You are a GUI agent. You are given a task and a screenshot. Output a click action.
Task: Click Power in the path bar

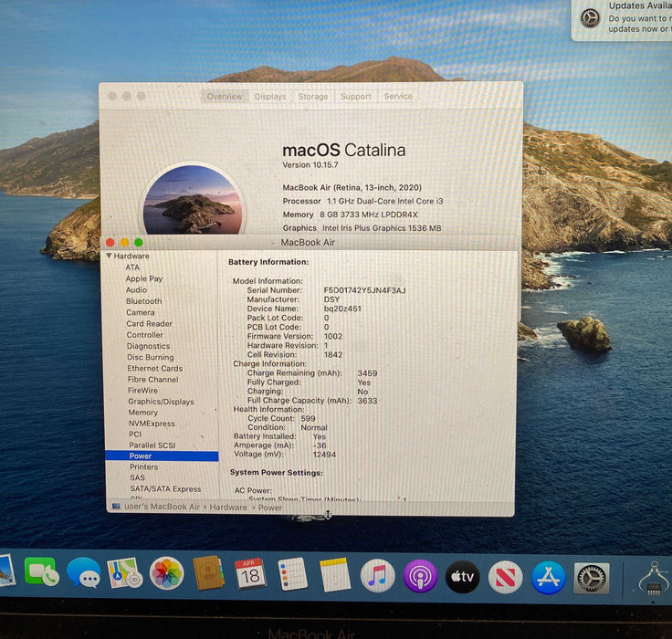[x=270, y=508]
